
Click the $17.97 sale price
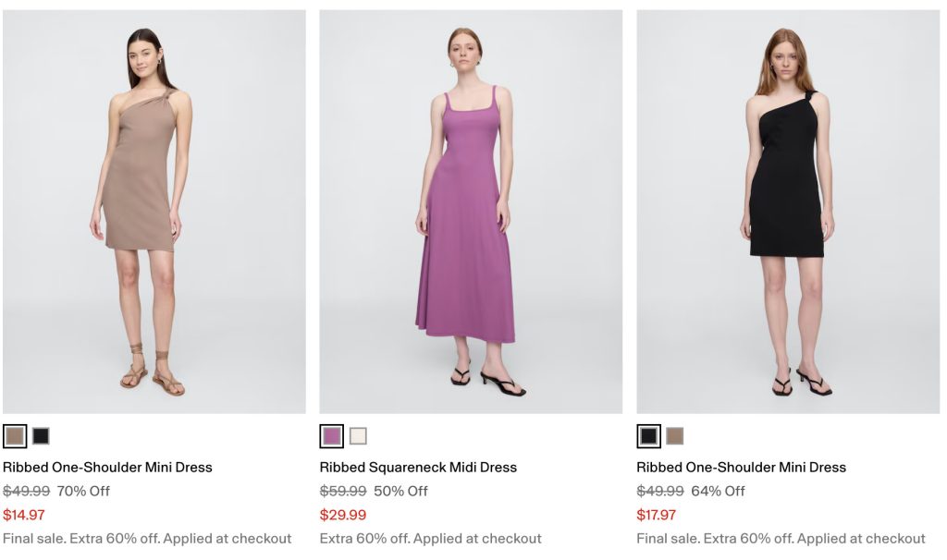pos(657,515)
